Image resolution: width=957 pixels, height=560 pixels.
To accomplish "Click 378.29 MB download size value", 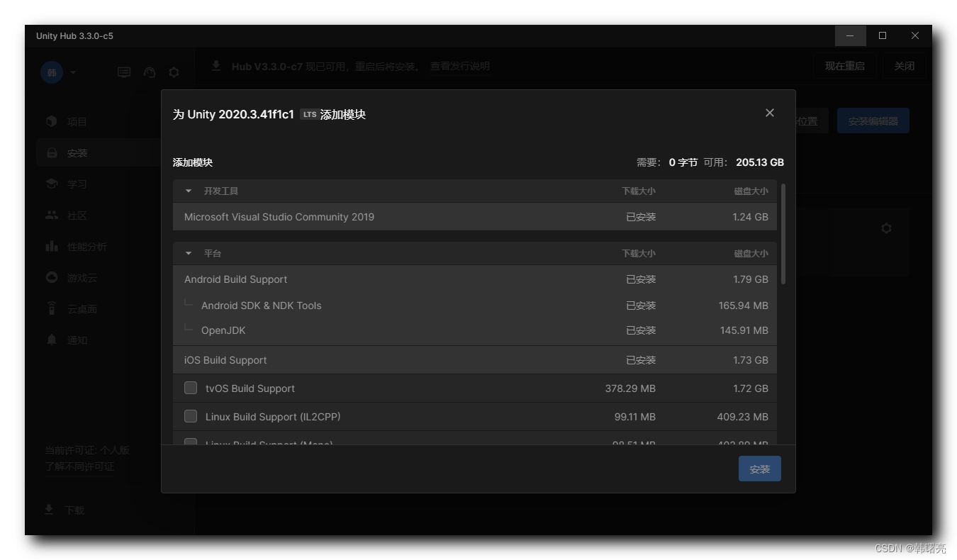I will pyautogui.click(x=630, y=388).
